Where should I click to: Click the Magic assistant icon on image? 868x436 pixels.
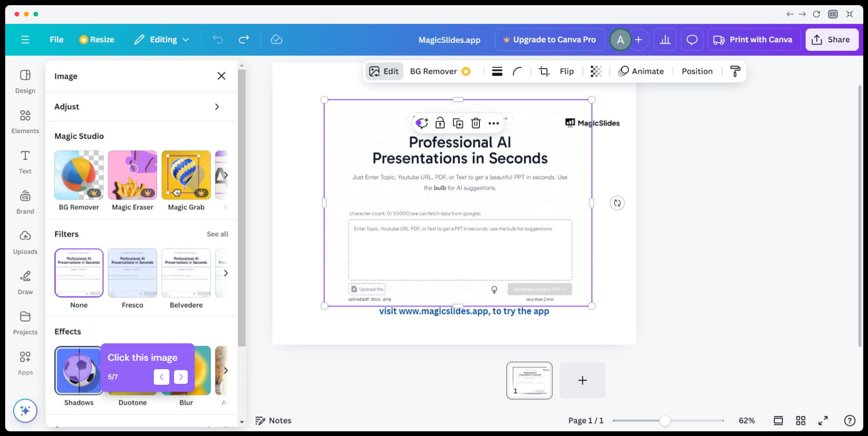point(422,123)
